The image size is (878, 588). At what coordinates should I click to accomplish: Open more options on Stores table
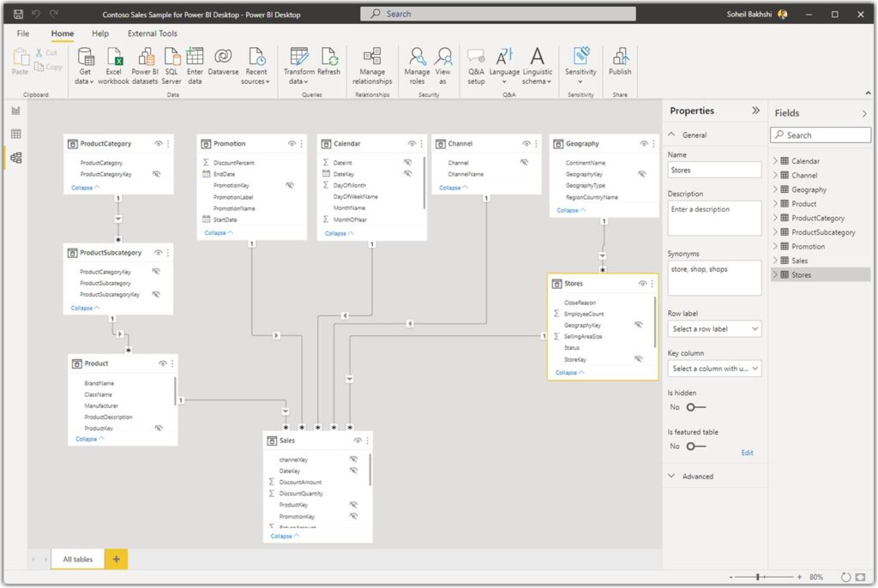(x=652, y=284)
